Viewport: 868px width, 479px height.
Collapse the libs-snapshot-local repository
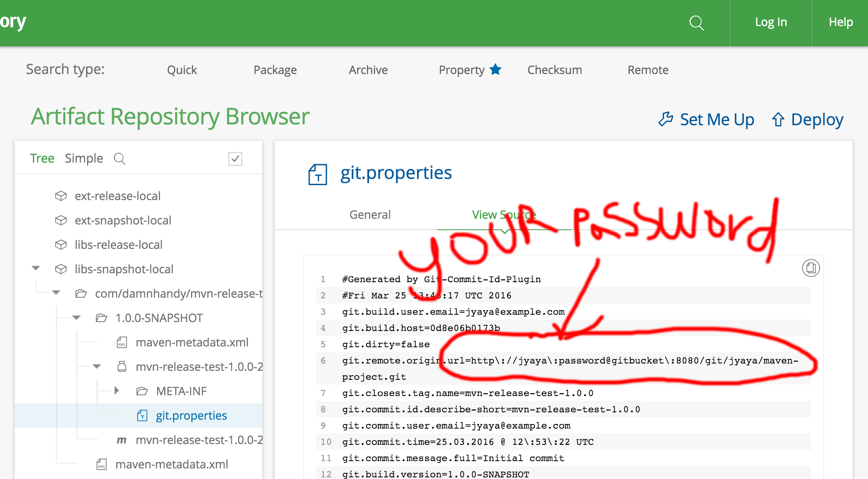(36, 268)
